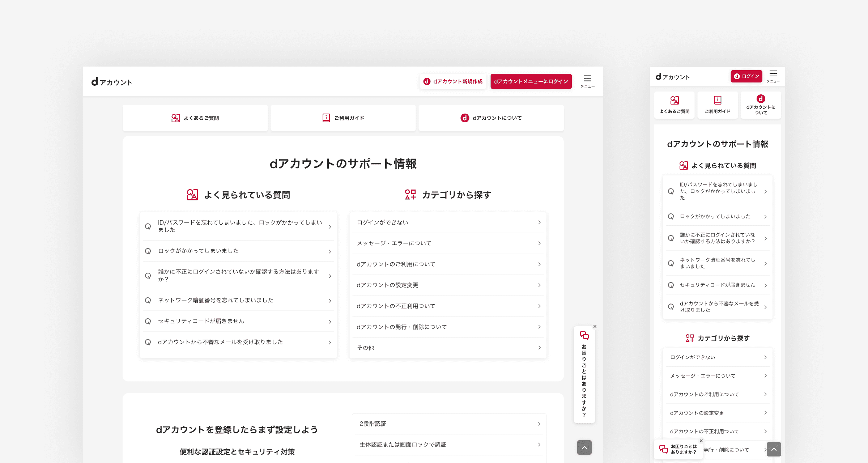The width and height of the screenshot is (868, 463).
Task: Open desktop ロックがかかってしまいました question
Action: [238, 251]
